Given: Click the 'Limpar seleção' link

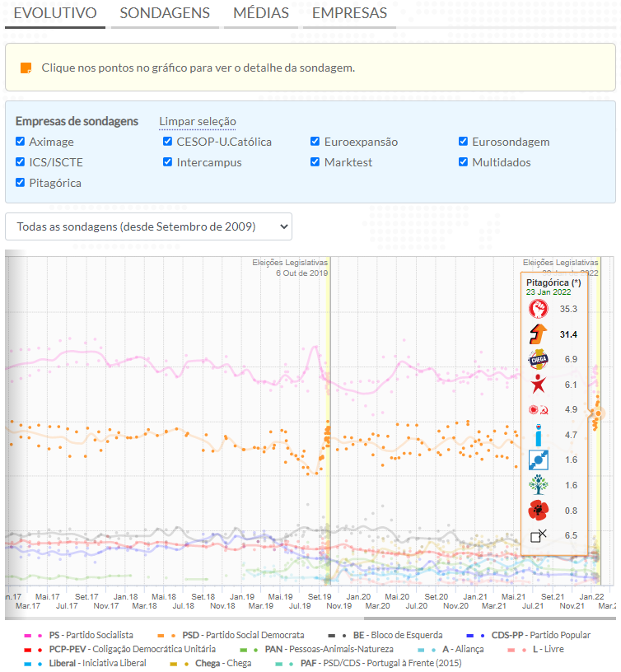Looking at the screenshot, I should click(x=198, y=121).
